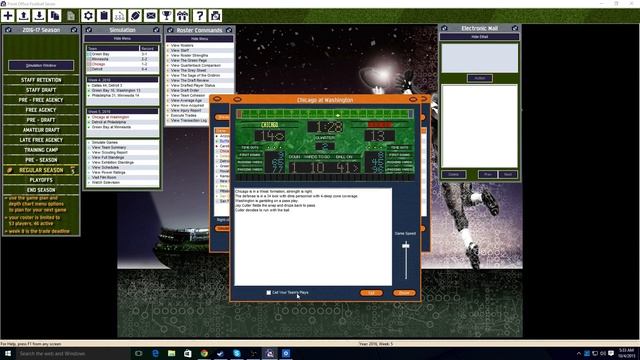Screen dimensions: 640x360
Task: Click inside the play-by-play text box
Action: tap(313, 237)
